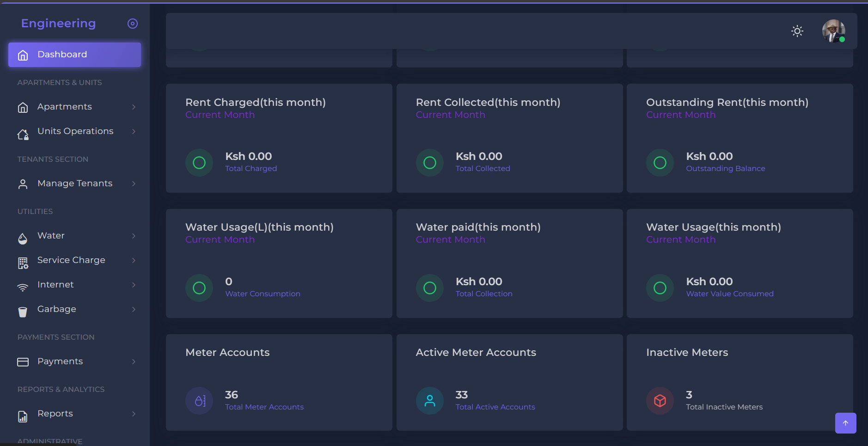This screenshot has height=446, width=868.
Task: Expand the Apartments submenu chevron
Action: [134, 107]
